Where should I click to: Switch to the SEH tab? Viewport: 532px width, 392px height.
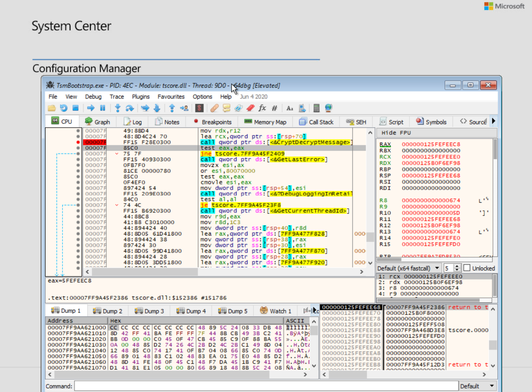(356, 122)
